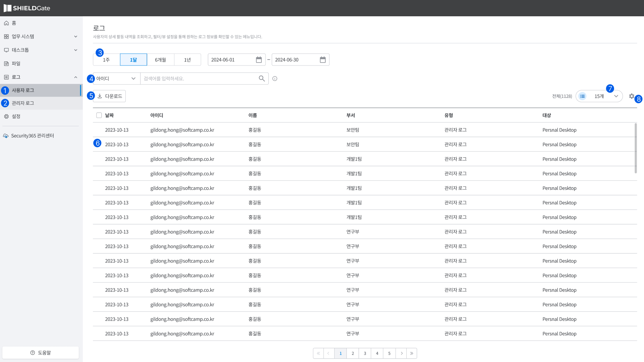Click the 유형 column header
Viewport: 644px width, 362px height.
[x=448, y=115]
